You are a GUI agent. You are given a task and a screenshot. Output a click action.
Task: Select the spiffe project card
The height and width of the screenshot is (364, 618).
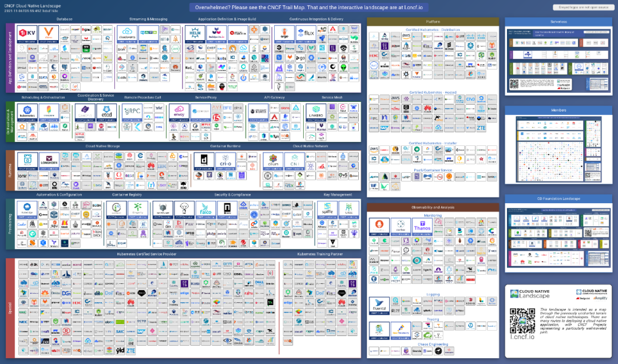pyautogui.click(x=327, y=210)
